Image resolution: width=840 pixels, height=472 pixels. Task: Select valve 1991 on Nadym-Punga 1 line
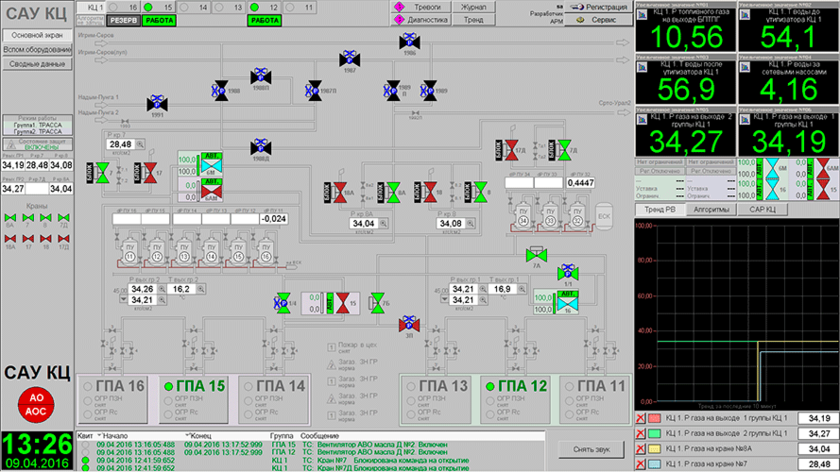(x=157, y=102)
